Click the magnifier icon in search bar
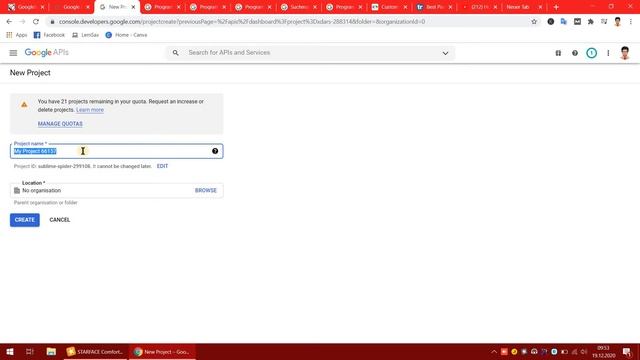Viewport: 640px width, 360px height. [176, 53]
